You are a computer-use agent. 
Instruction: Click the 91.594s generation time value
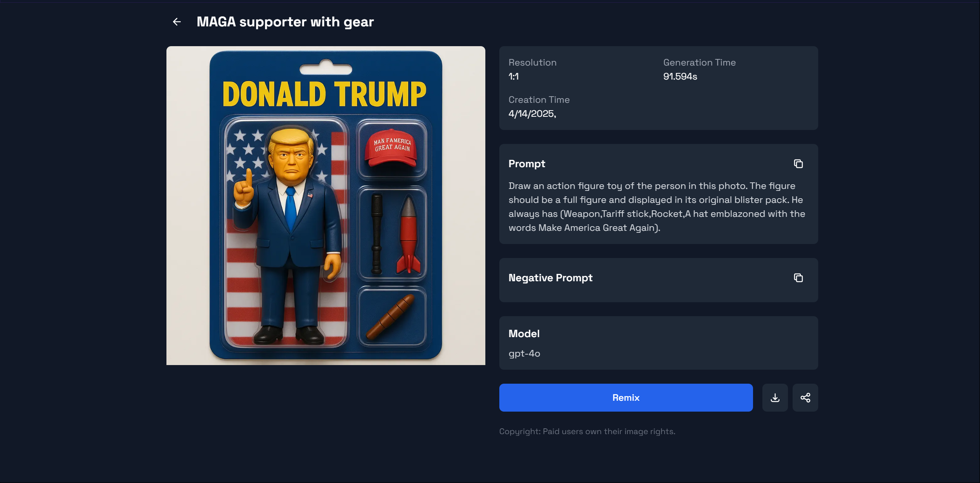click(x=680, y=76)
